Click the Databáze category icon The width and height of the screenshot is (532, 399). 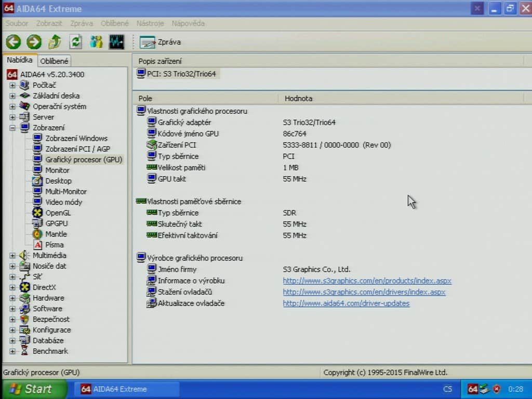[x=24, y=340]
